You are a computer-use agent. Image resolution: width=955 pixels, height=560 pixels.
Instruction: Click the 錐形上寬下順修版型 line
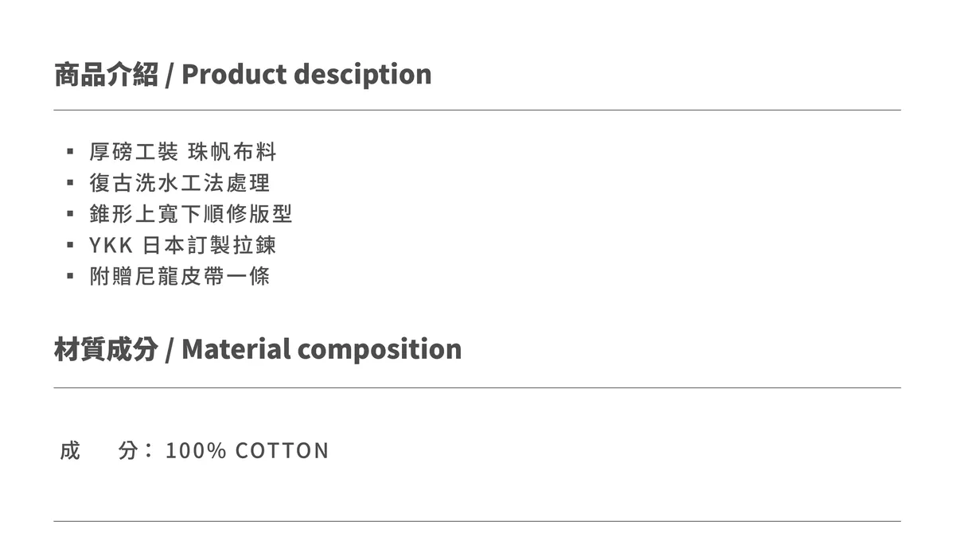[x=191, y=214]
